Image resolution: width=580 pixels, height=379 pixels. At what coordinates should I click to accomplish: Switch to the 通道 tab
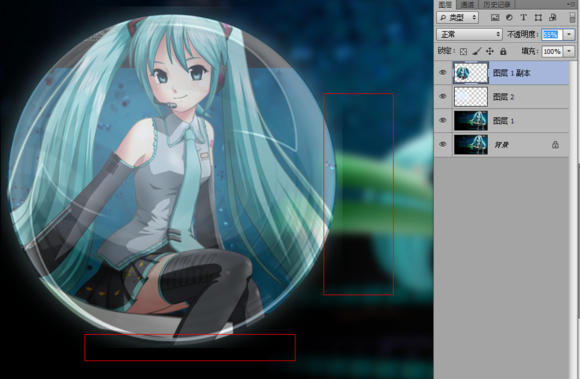[467, 4]
